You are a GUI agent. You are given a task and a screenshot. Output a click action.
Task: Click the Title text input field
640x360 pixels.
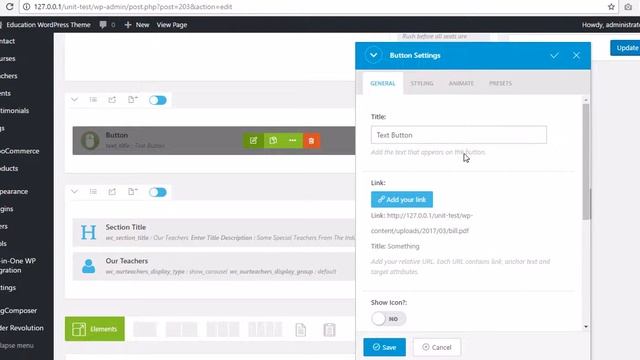tap(459, 135)
